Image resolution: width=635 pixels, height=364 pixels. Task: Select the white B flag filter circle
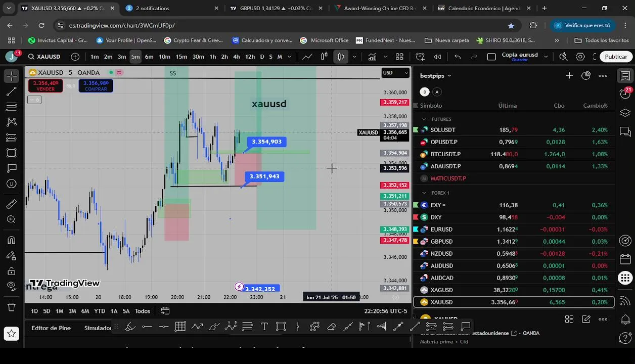(425, 92)
